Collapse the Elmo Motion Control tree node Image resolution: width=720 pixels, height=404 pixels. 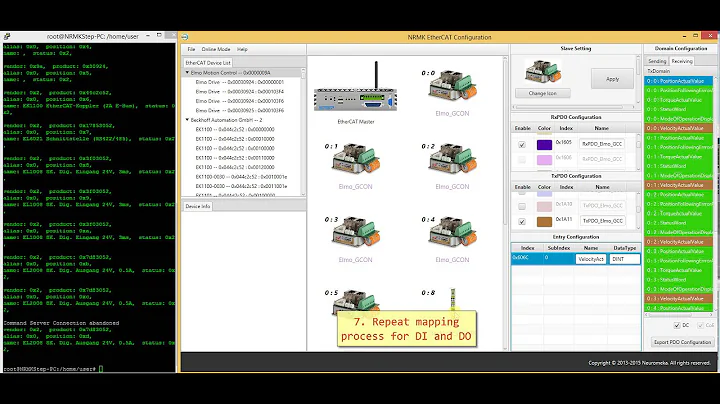(x=187, y=73)
